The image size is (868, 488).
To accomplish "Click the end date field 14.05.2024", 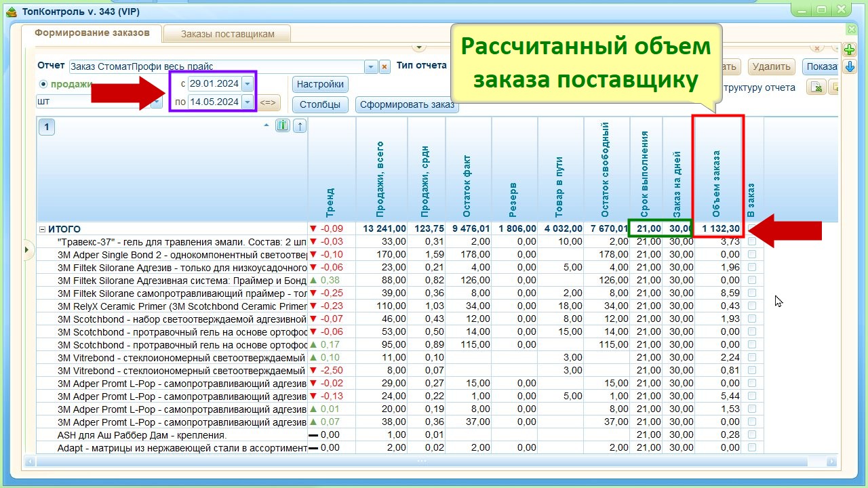I will pyautogui.click(x=214, y=102).
